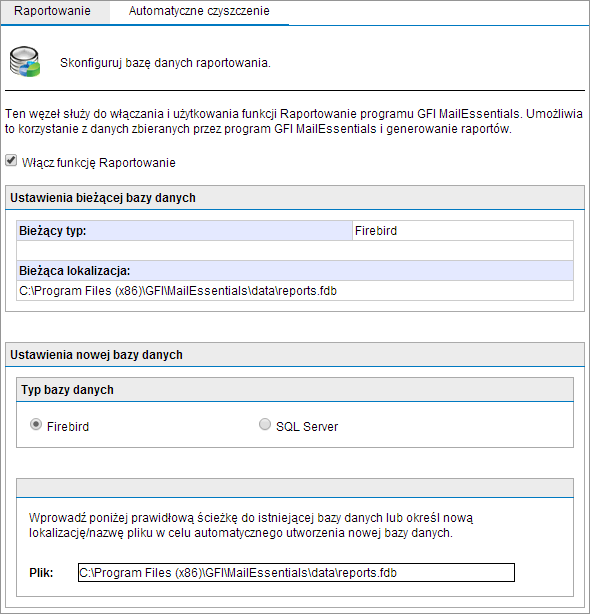Open the Automatyczne czyszczenie tab
This screenshot has width=590, height=614.
coord(199,11)
